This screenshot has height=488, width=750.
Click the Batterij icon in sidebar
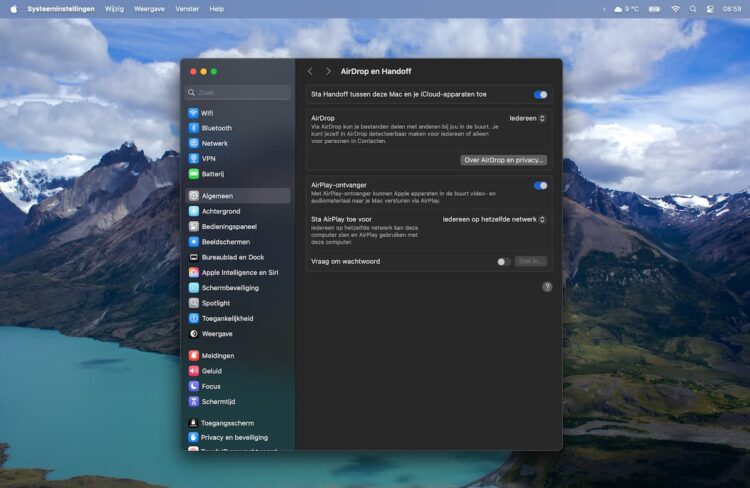click(194, 173)
